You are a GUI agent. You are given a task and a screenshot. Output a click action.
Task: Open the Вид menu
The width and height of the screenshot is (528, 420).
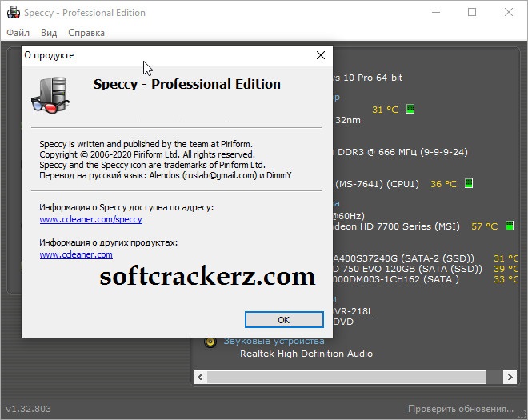tap(49, 33)
